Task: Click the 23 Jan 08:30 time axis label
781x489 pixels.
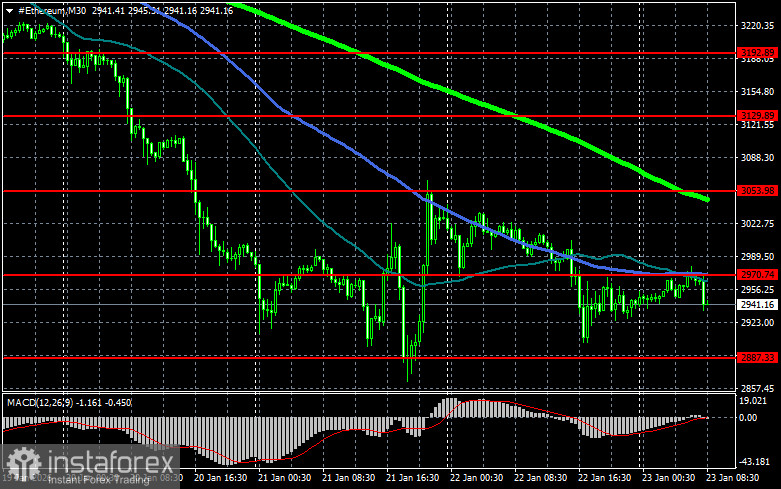Action: 732,478
